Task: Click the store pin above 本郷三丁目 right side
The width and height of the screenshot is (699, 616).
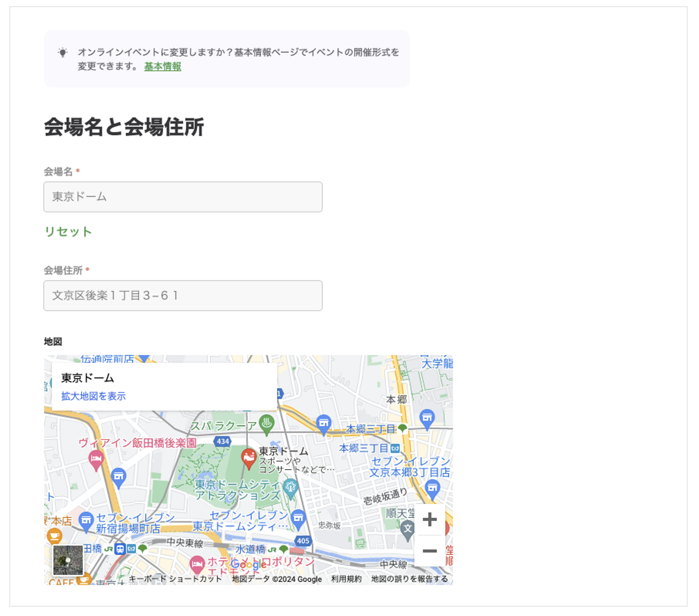Action: (x=427, y=419)
